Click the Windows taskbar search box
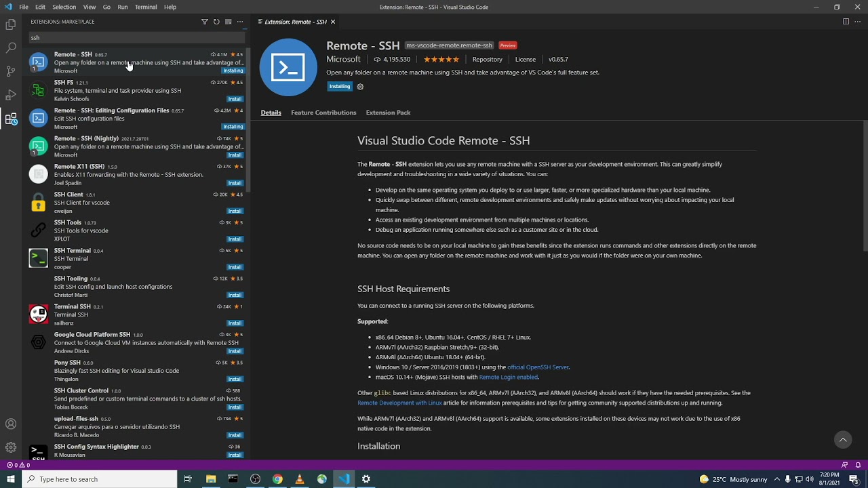This screenshot has height=488, width=868. click(x=100, y=479)
